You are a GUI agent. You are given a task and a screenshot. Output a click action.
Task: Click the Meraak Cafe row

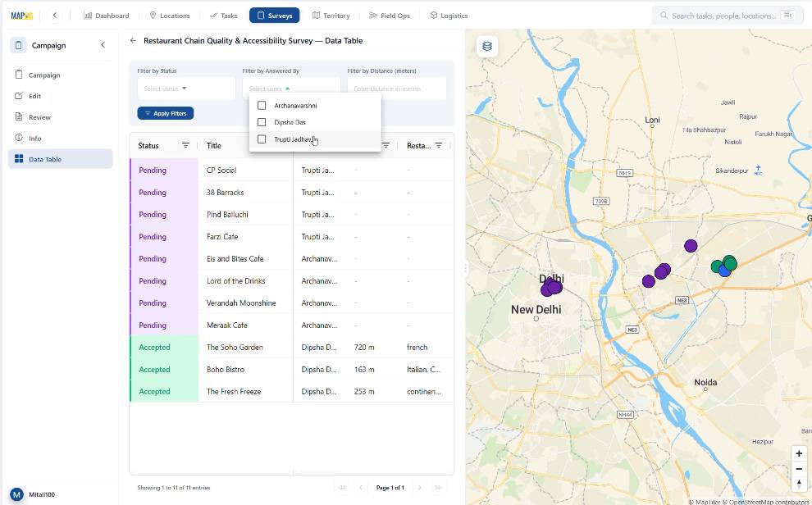291,325
